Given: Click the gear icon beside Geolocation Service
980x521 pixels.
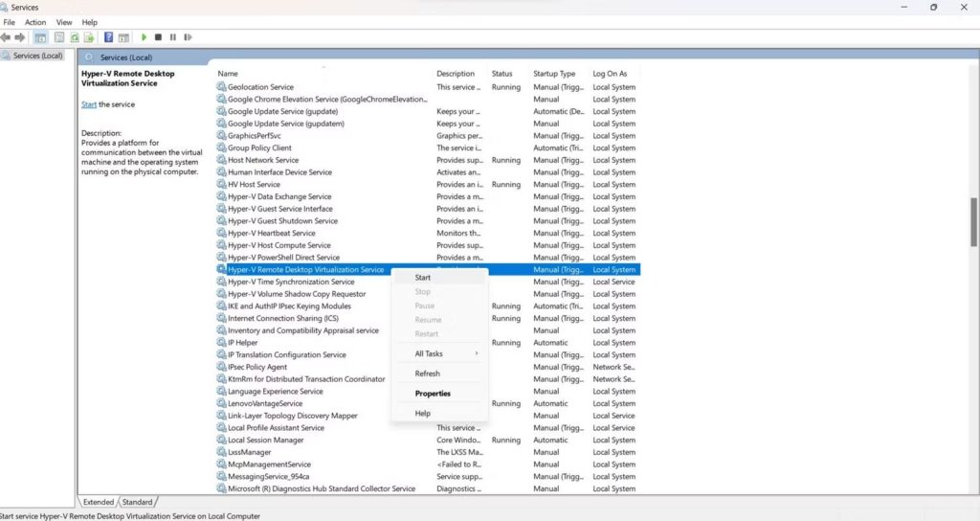Looking at the screenshot, I should click(x=222, y=87).
